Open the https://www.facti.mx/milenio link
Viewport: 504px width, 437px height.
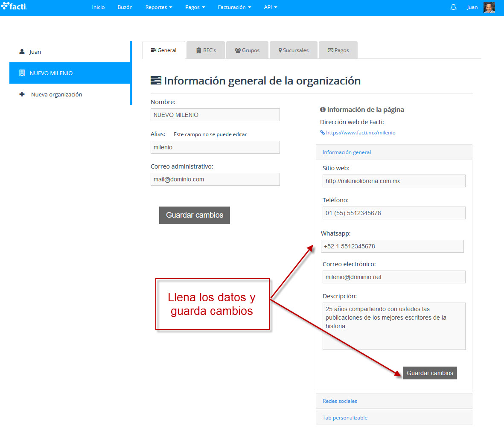[361, 132]
